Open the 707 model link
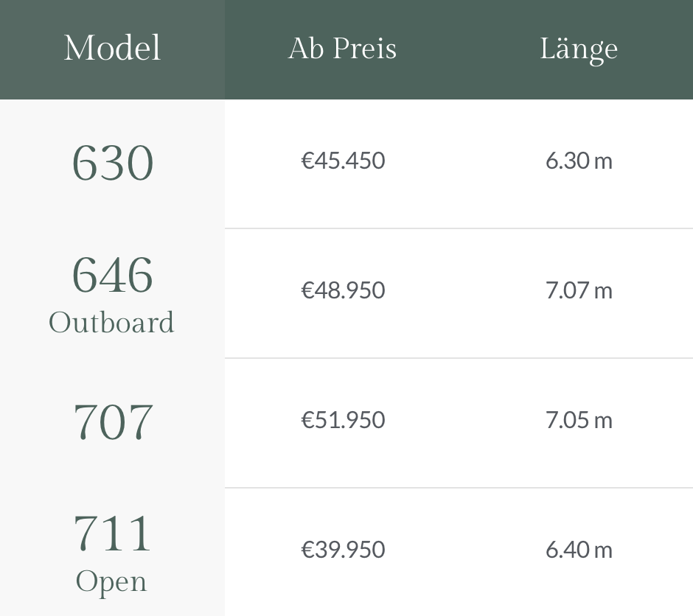The image size is (693, 616). [112, 421]
